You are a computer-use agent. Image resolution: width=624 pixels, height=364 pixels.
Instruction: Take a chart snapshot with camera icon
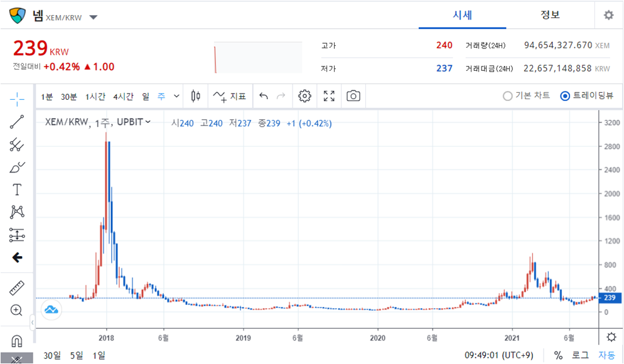click(x=353, y=96)
